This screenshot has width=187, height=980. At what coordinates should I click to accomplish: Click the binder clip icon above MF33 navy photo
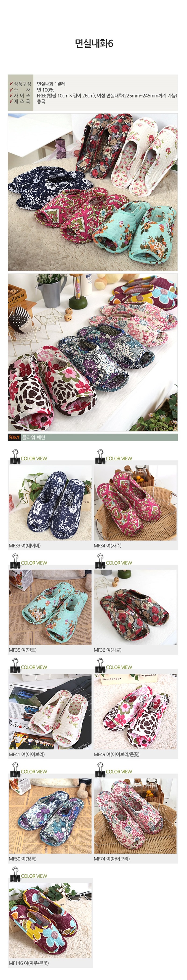15,456
